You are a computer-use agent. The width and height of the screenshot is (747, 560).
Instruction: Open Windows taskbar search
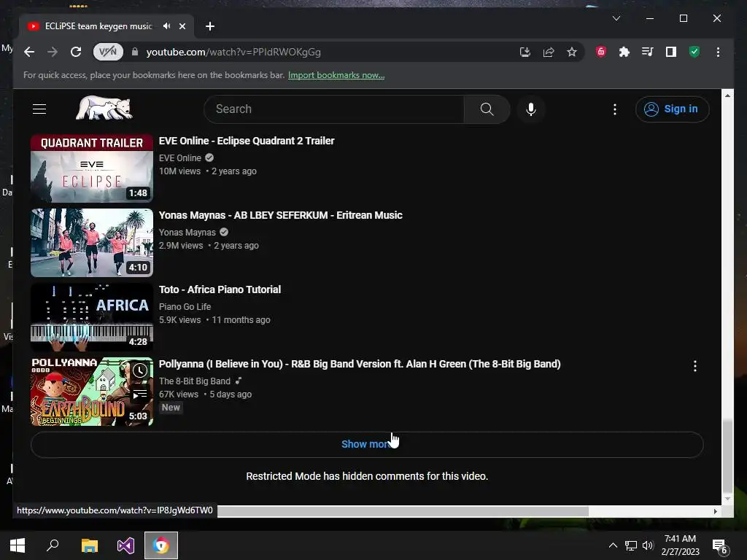(53, 545)
